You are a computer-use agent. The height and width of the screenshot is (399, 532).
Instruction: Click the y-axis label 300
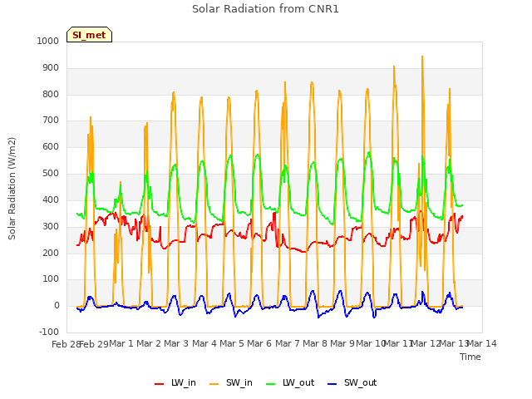click(51, 226)
